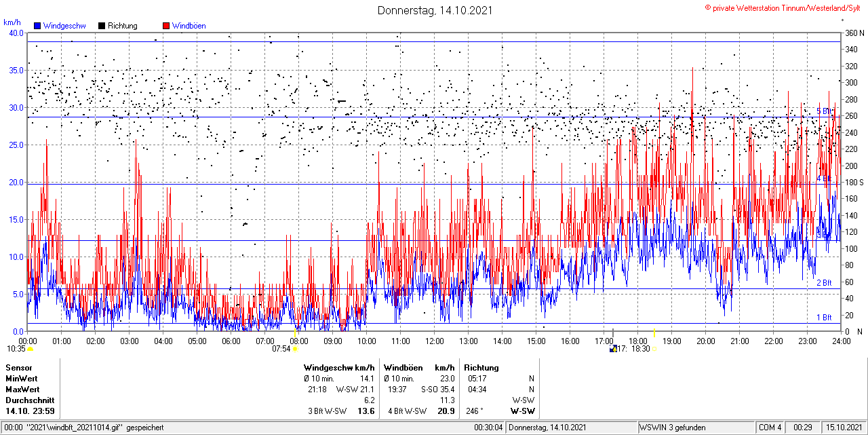Click the red Windböen legend swatch
The image size is (868, 435).
coord(166,26)
